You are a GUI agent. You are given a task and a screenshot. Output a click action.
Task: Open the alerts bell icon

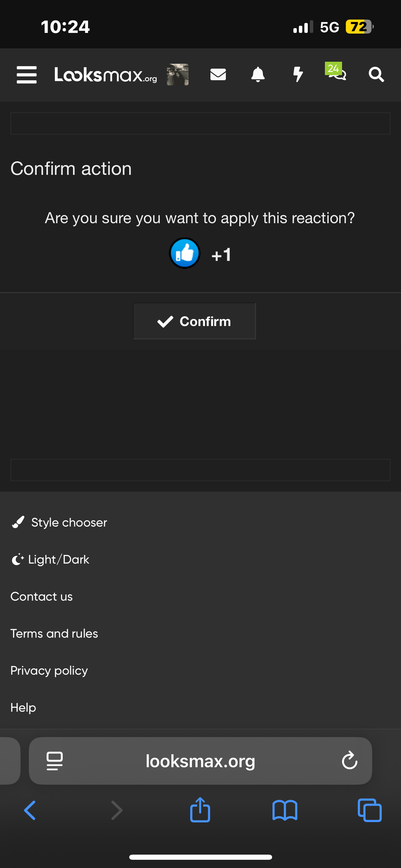[x=258, y=74]
